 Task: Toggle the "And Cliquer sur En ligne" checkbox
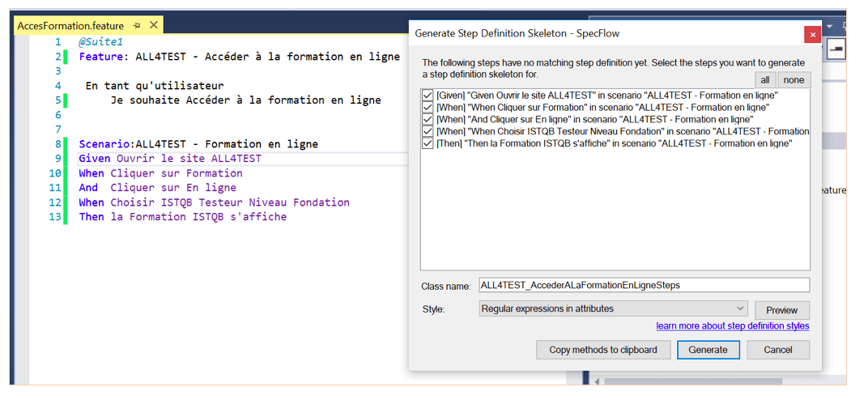point(428,119)
